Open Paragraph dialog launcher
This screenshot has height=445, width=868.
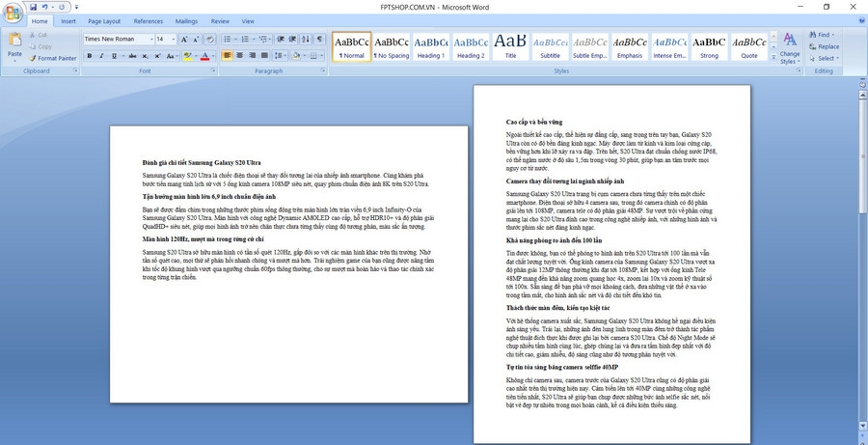pos(323,70)
